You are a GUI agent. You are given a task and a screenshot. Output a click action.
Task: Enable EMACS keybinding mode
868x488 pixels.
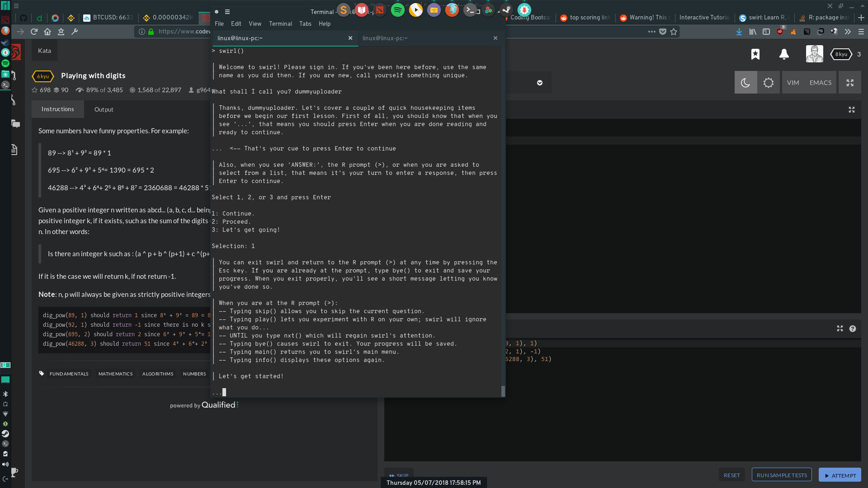[820, 83]
